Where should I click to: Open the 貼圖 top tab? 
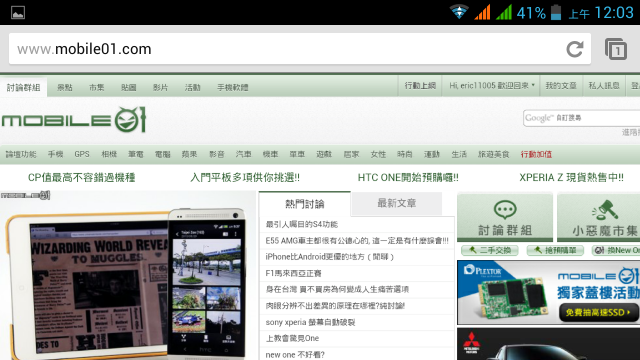(x=129, y=87)
